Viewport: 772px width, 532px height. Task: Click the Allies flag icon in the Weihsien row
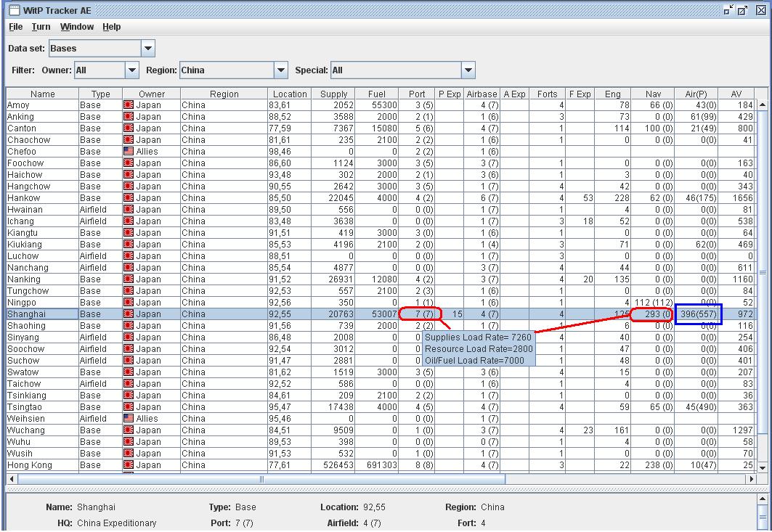point(129,419)
